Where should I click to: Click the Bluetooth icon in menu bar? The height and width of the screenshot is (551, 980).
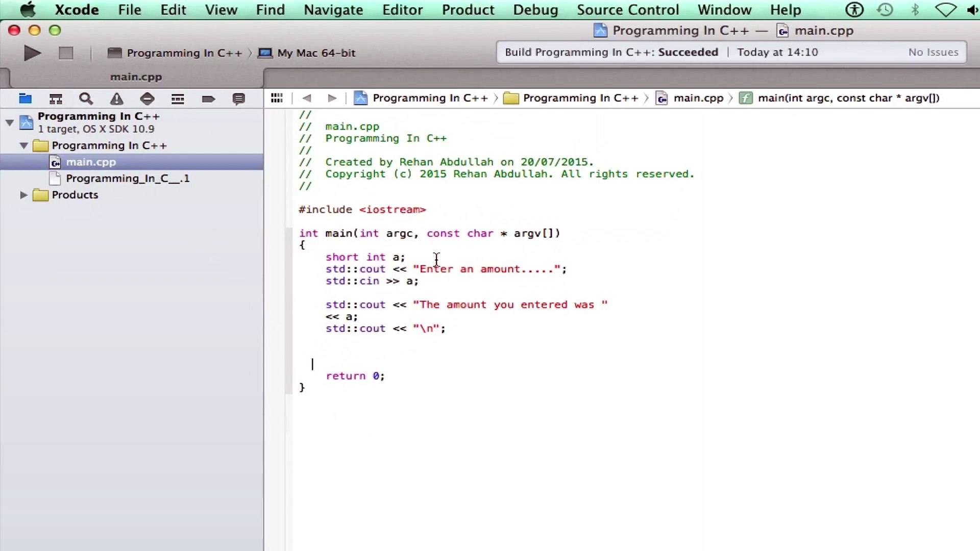click(x=915, y=10)
